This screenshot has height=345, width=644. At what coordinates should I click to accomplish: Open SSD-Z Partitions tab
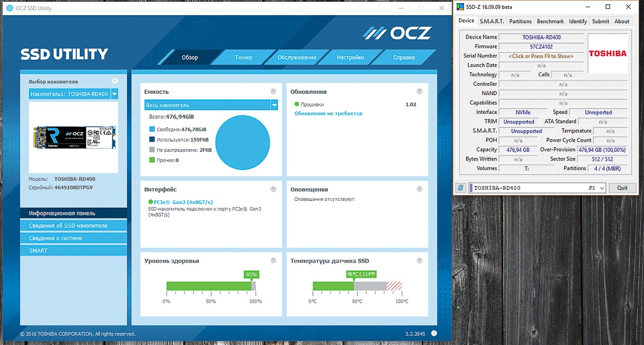point(520,21)
